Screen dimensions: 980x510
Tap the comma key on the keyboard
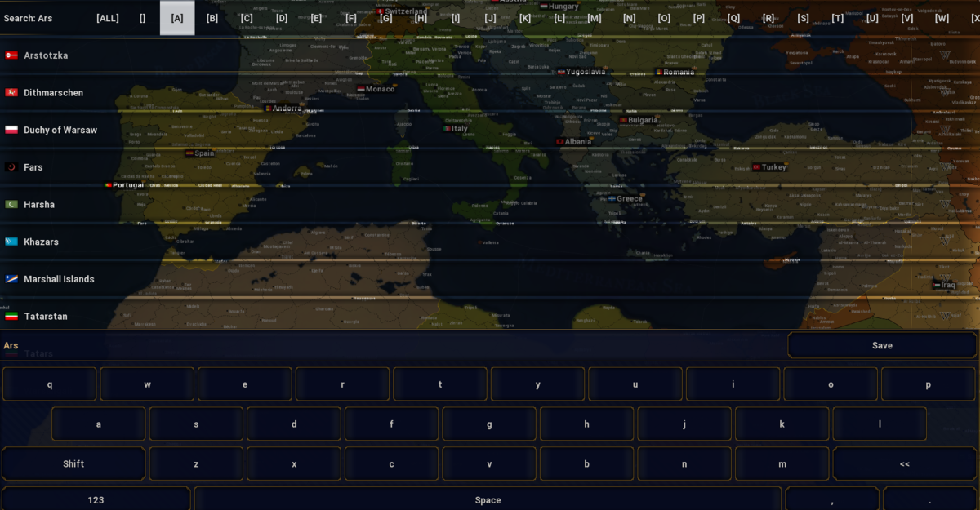832,499
